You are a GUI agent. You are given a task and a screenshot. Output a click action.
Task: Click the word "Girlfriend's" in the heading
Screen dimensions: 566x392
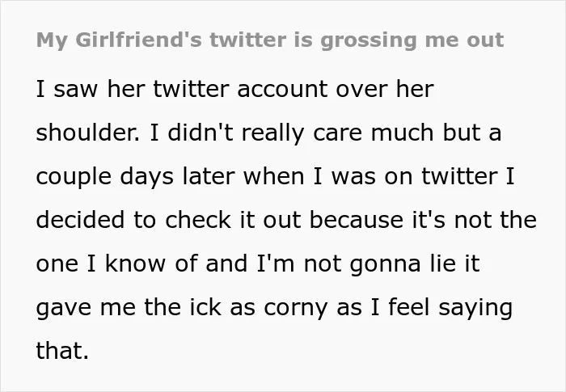tap(138, 40)
